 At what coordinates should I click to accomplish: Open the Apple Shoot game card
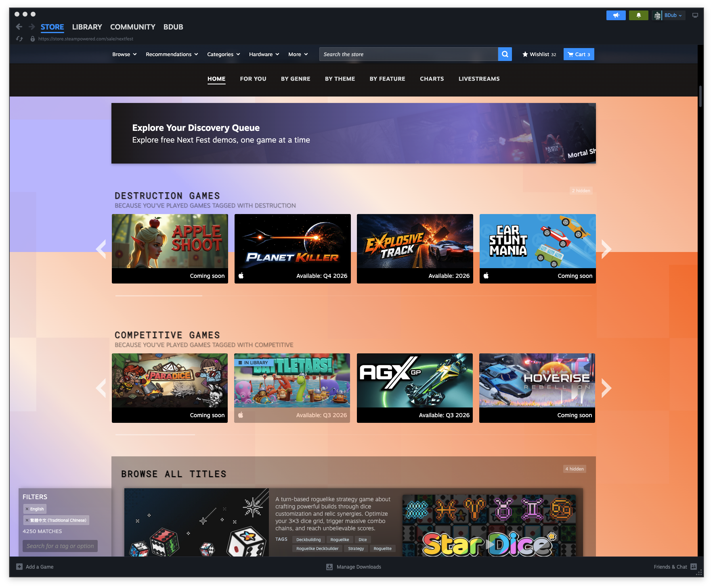point(170,249)
